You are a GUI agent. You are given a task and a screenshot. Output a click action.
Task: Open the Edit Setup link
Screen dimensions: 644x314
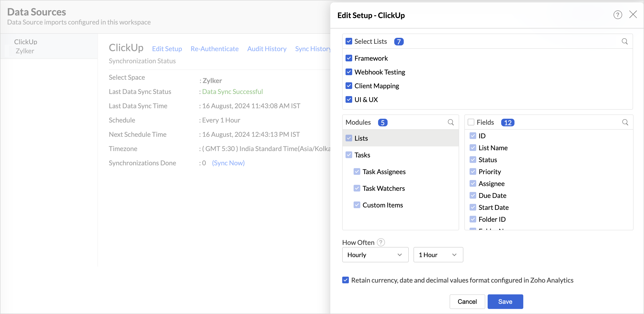pyautogui.click(x=167, y=49)
